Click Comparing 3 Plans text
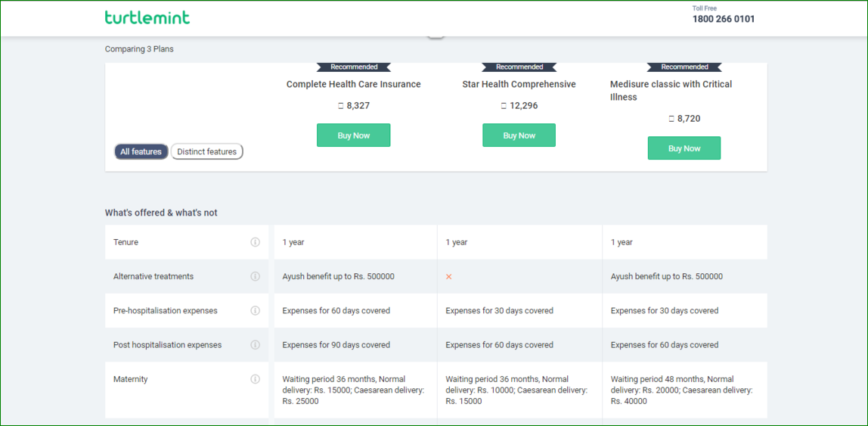868x426 pixels. pos(139,49)
